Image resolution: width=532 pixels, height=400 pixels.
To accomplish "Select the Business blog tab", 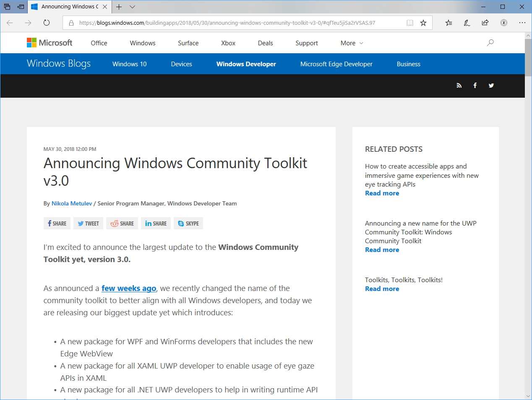I will (409, 64).
